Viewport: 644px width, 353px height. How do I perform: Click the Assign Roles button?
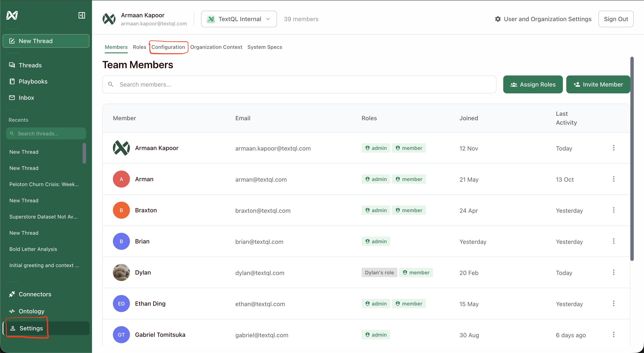click(532, 85)
